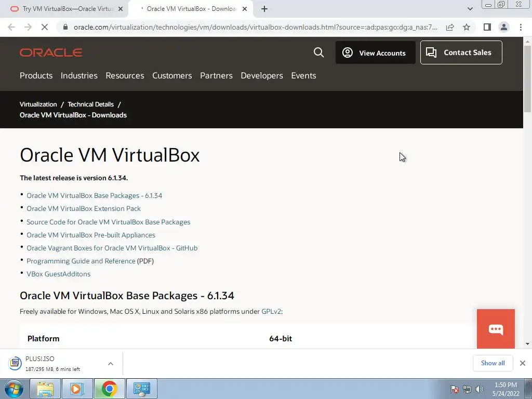Viewport: 532px width, 399px height.
Task: Open the Resources menu
Action: 125,75
